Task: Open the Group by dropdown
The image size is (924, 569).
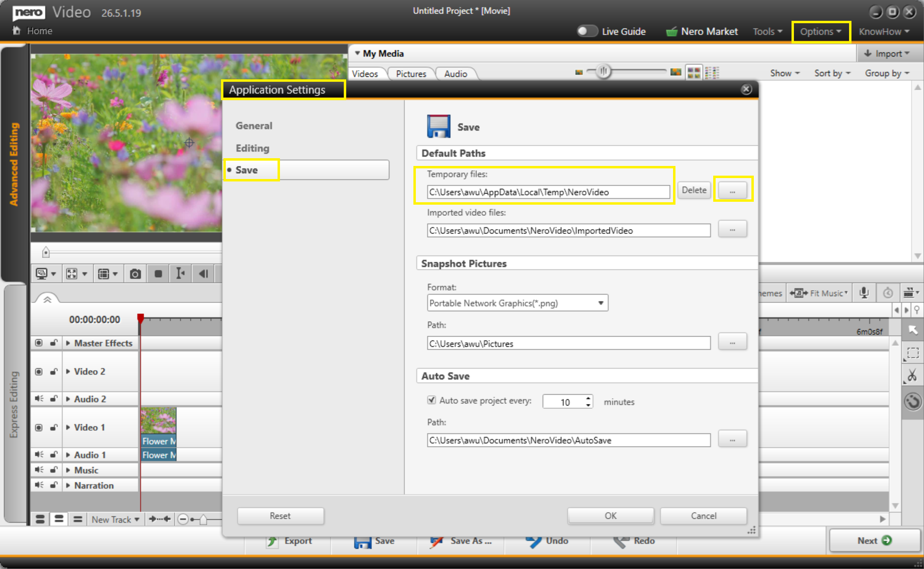Action: pos(887,73)
